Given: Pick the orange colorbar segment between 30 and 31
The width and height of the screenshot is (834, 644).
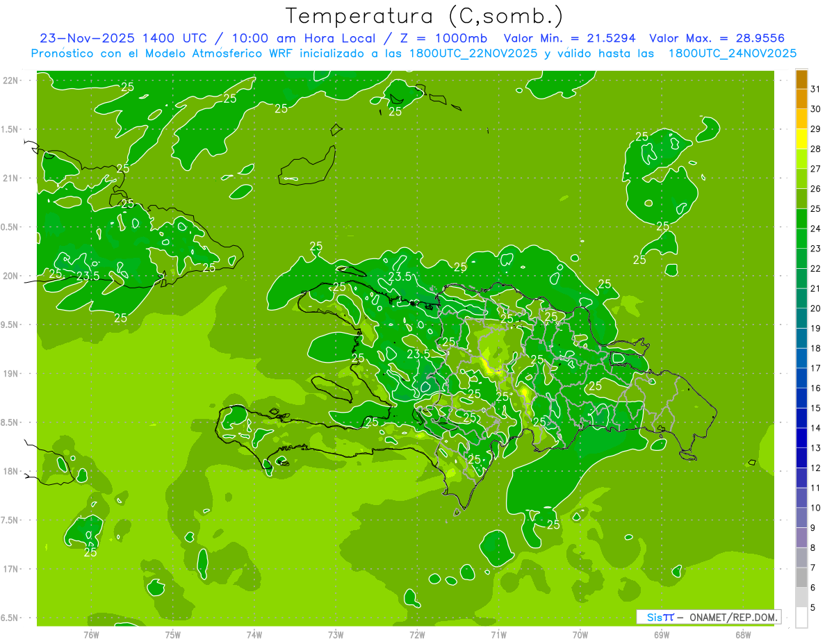Looking at the screenshot, I should 801,99.
